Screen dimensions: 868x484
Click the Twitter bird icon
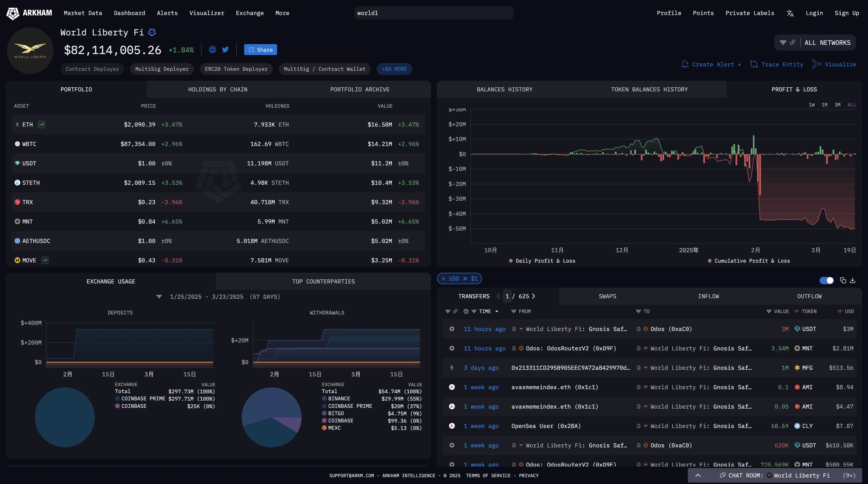click(x=225, y=49)
